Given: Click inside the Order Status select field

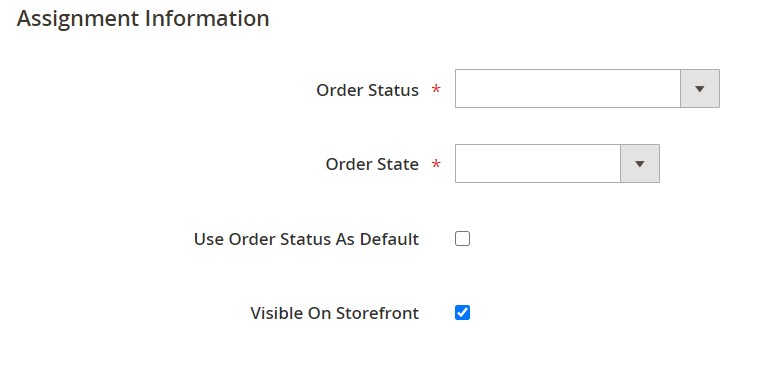Looking at the screenshot, I should tap(587, 89).
